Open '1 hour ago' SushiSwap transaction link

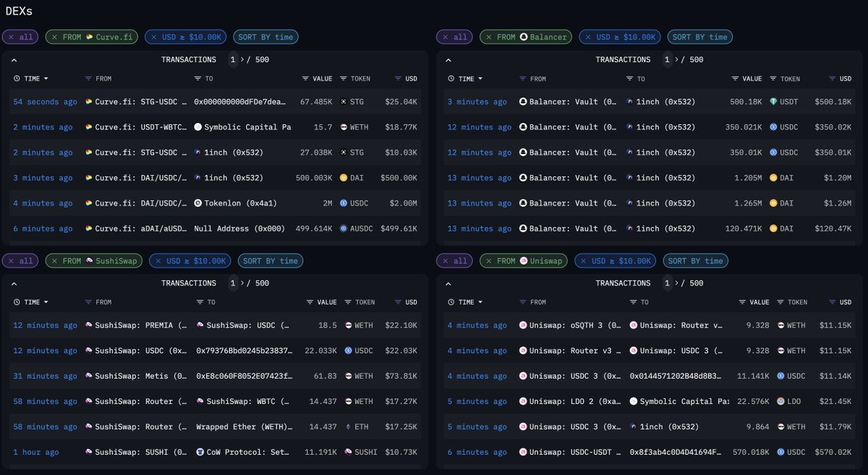tap(36, 452)
